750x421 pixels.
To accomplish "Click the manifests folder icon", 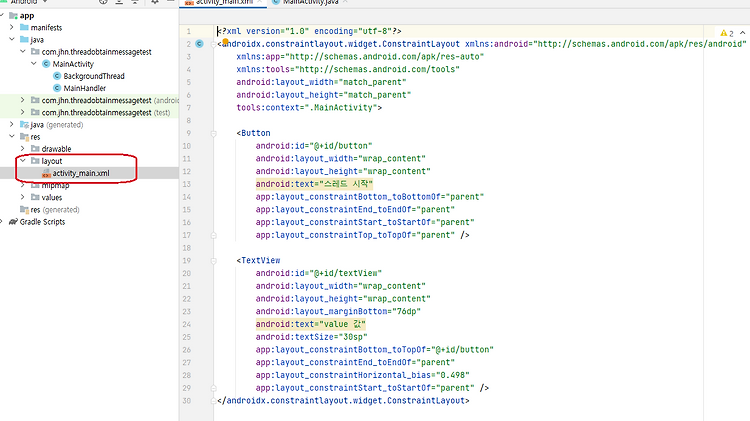I will (x=24, y=27).
